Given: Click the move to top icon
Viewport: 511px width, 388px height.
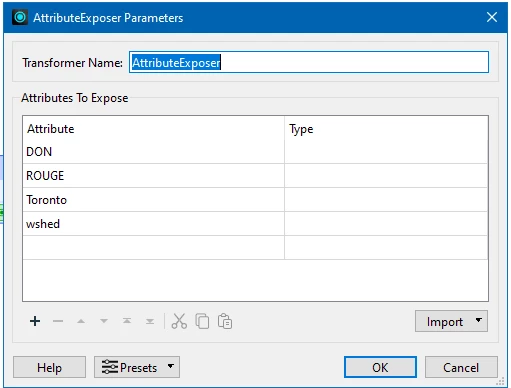Looking at the screenshot, I should click(x=127, y=321).
